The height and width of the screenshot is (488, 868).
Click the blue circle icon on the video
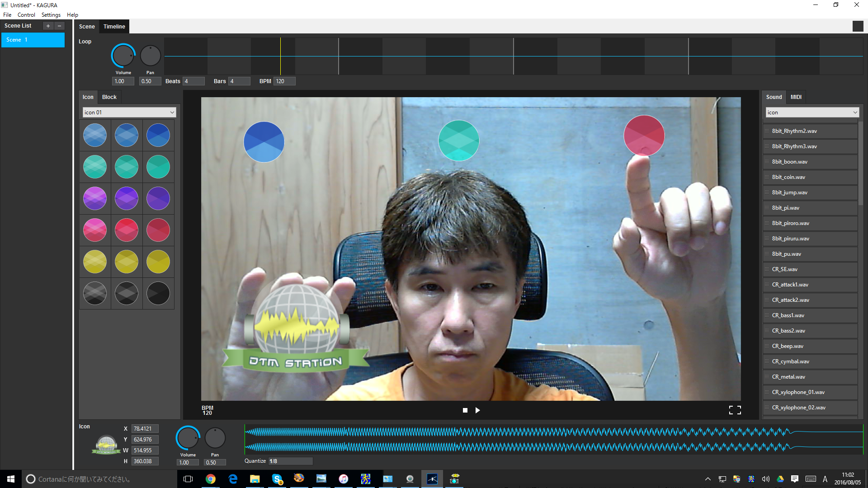pos(264,142)
